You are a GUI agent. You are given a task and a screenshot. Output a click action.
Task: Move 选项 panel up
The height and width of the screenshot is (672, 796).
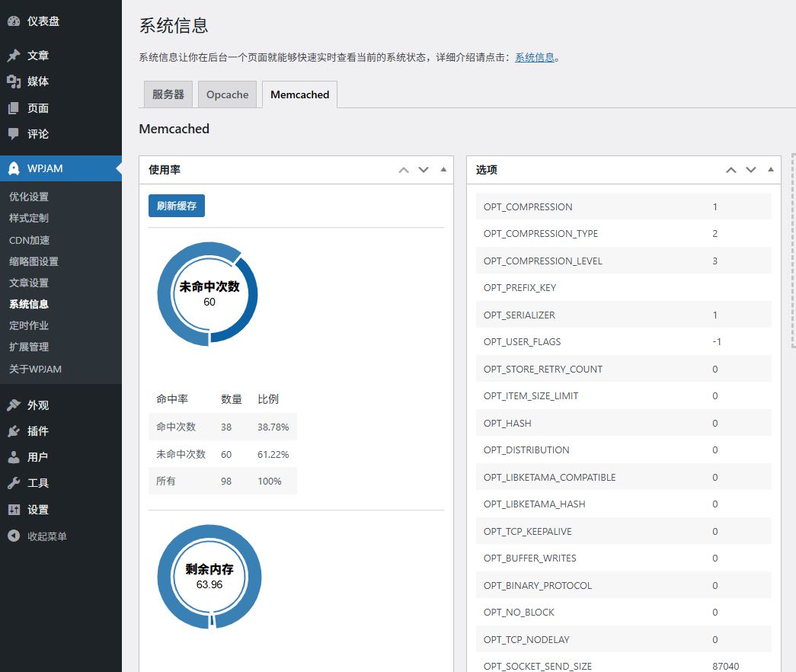point(731,170)
